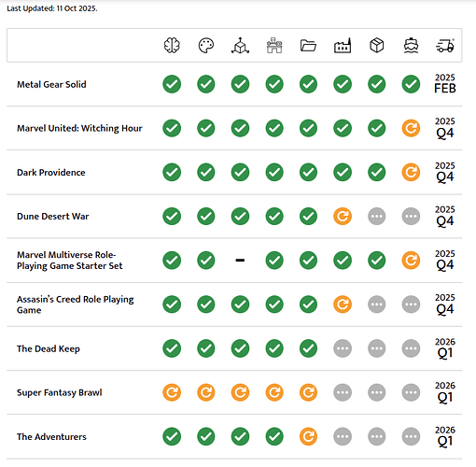Image resolution: width=476 pixels, height=467 pixels.
Task: Open the Dark Providence project title
Action: (x=51, y=173)
